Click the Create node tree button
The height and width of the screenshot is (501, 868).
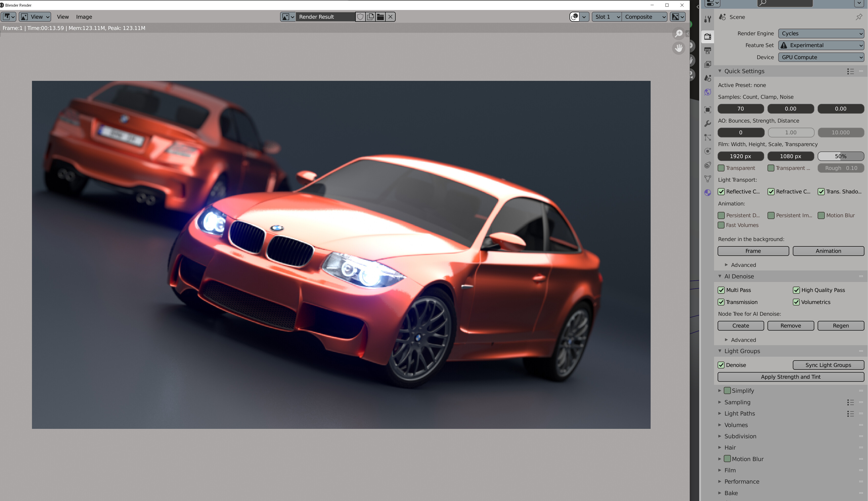pos(740,325)
